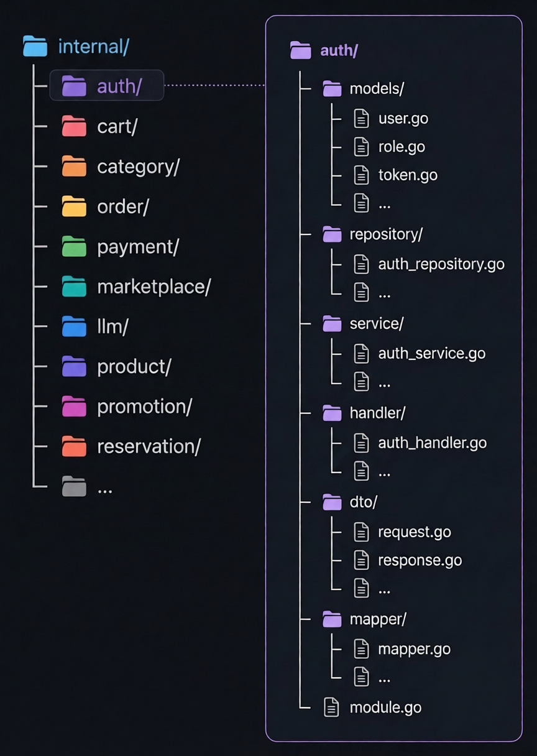The height and width of the screenshot is (756, 537).
Task: Open the auth_service.go file name
Action: tap(431, 354)
